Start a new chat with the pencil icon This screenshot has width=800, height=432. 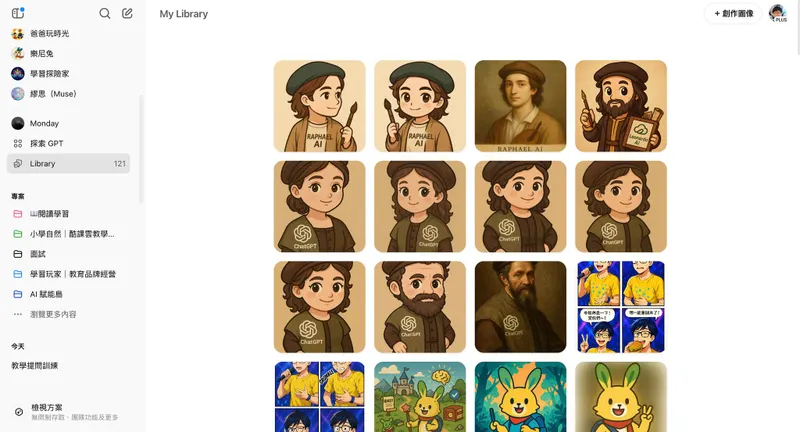pyautogui.click(x=127, y=13)
